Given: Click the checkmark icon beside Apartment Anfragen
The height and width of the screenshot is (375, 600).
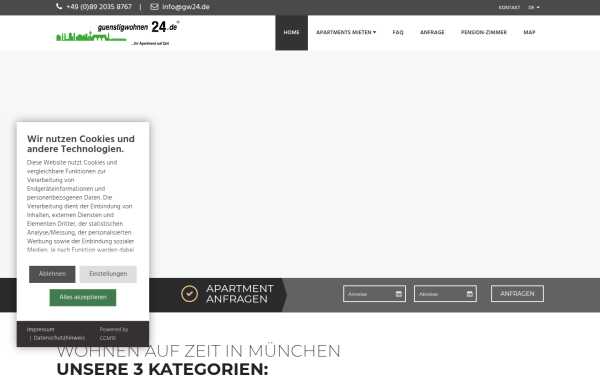Looking at the screenshot, I should [x=189, y=294].
